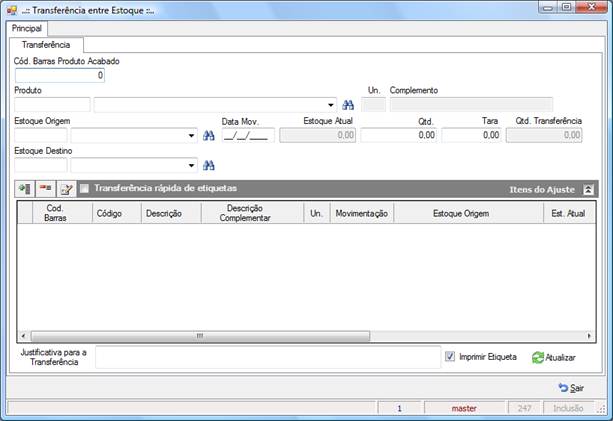Screen dimensions: 613x421
Task: Click the Movimentação column header
Action: tap(362, 213)
